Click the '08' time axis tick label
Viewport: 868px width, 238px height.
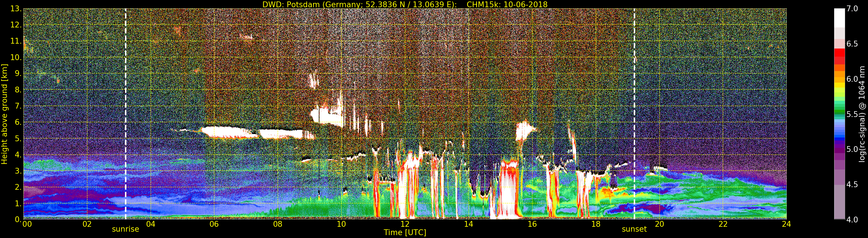278,224
